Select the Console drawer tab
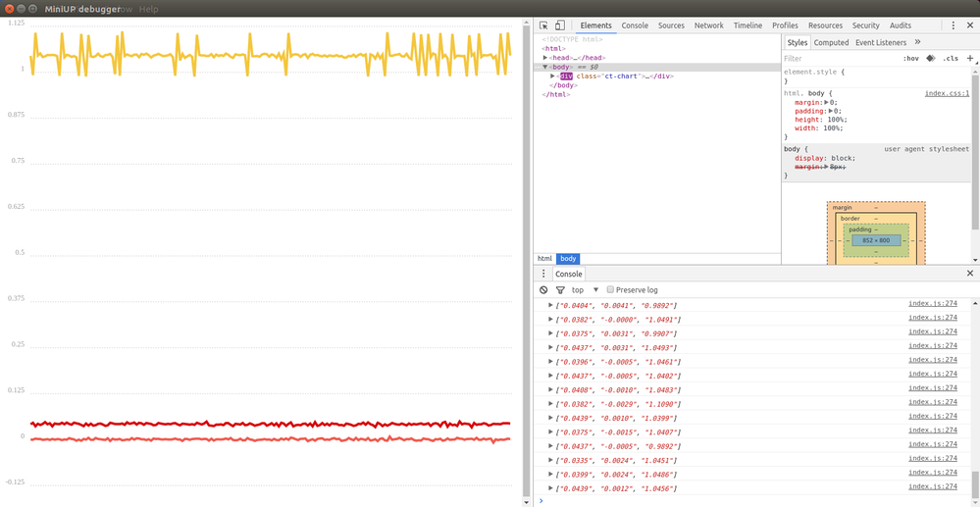The image size is (980, 507). pos(569,274)
